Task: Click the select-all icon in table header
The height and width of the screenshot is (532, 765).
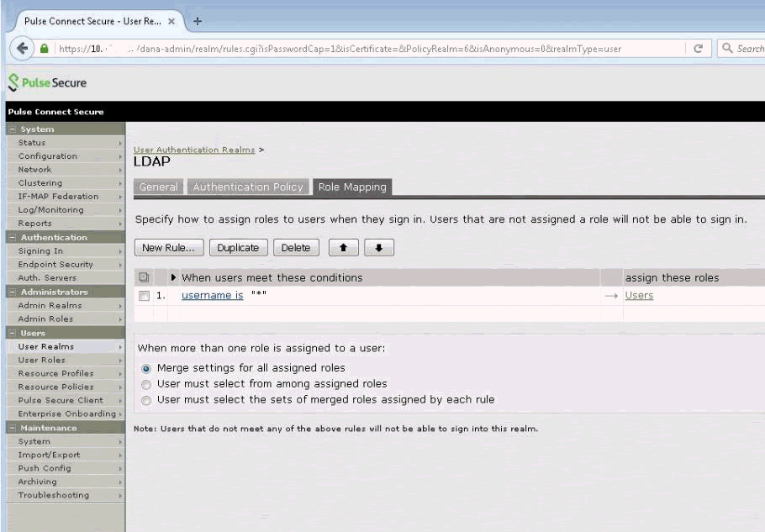Action: pos(144,277)
